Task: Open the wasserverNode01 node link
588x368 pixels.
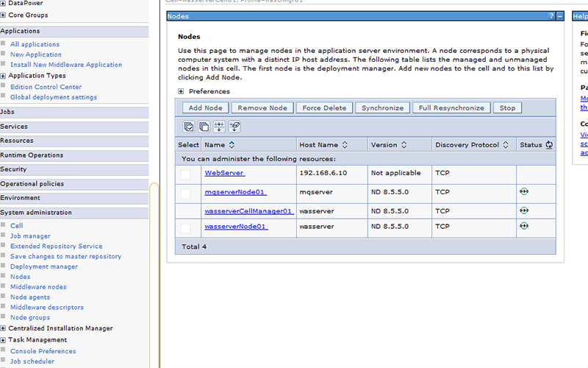Action: tap(236, 227)
